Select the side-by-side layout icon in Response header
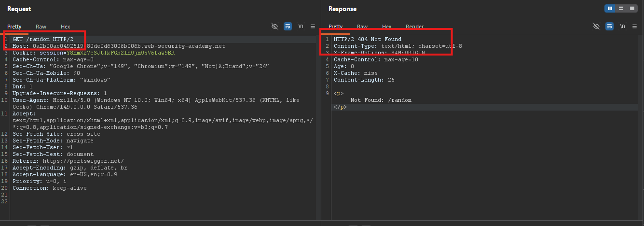644x226 pixels. pyautogui.click(x=610, y=8)
